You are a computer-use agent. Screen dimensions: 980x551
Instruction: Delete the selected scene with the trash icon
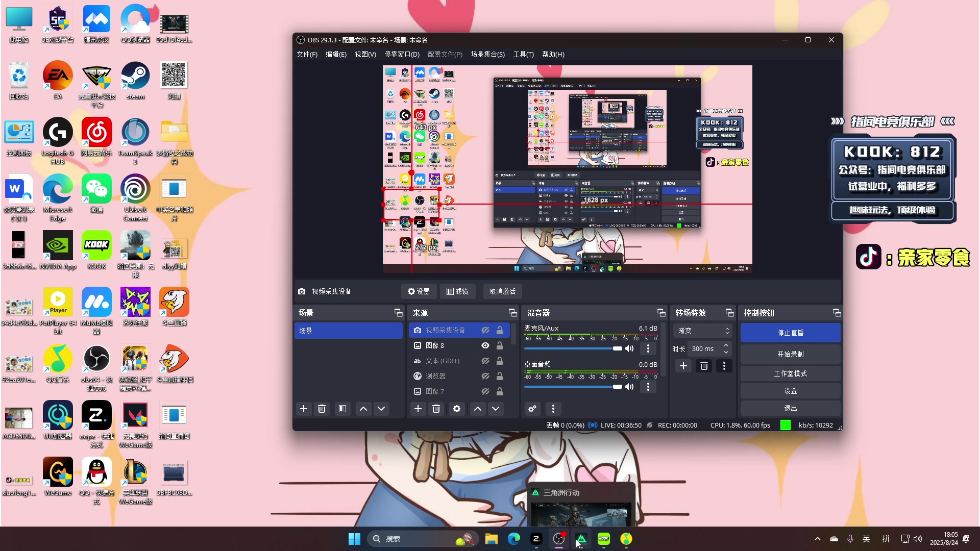(322, 409)
